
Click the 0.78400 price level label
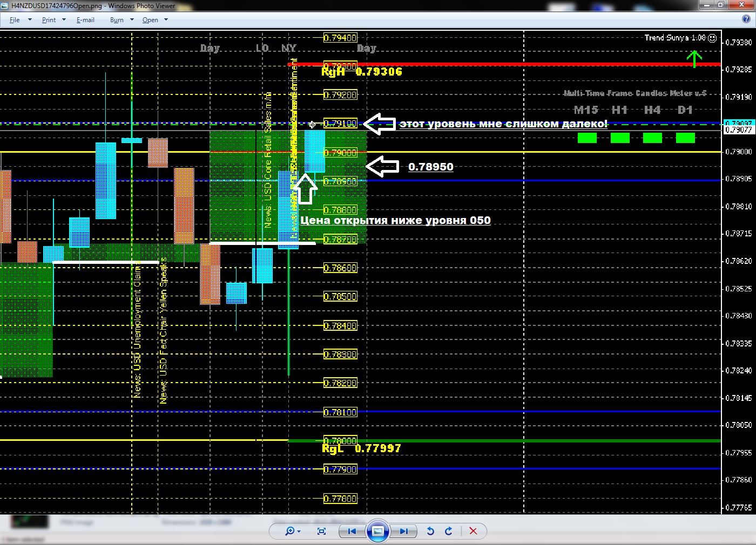[340, 326]
